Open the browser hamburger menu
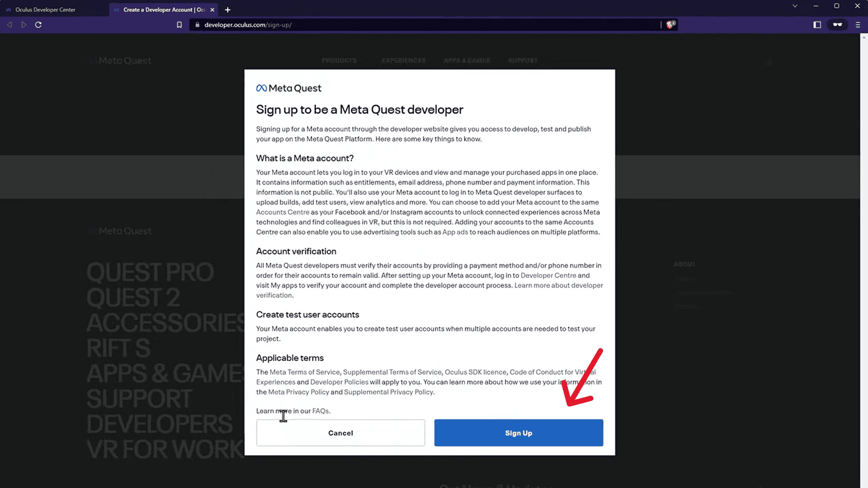 [858, 25]
